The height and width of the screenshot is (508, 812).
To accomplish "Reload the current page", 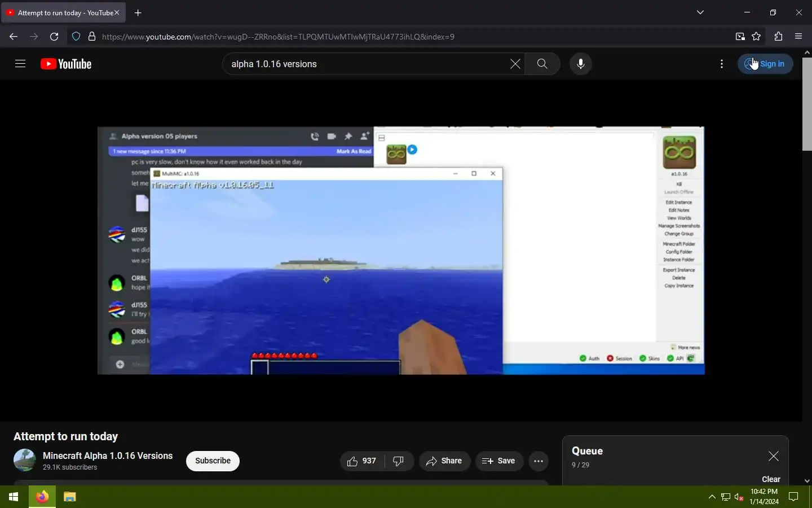I will pos(54,37).
